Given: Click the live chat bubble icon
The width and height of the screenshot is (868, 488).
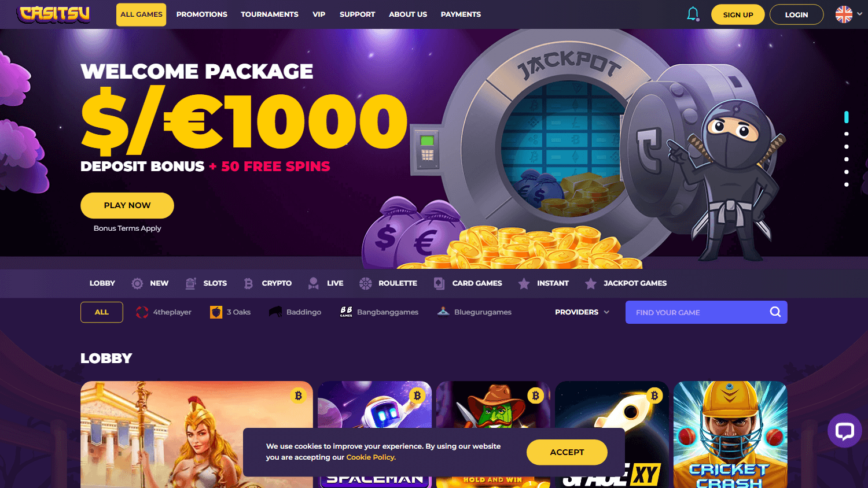Looking at the screenshot, I should (x=845, y=431).
